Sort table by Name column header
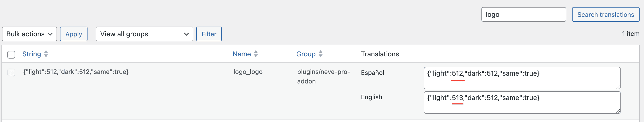 pyautogui.click(x=242, y=54)
